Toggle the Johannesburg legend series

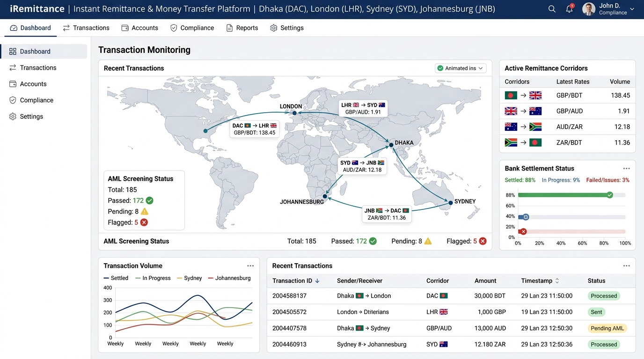[229, 278]
